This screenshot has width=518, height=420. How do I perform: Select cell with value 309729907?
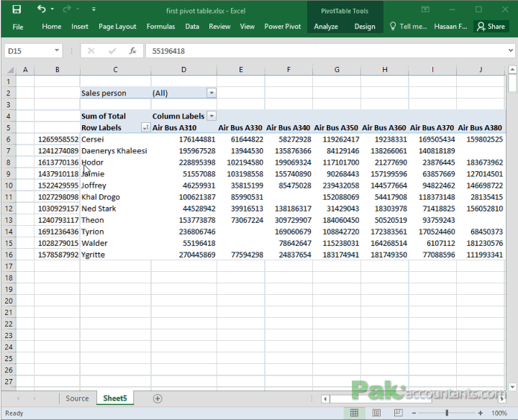288,220
